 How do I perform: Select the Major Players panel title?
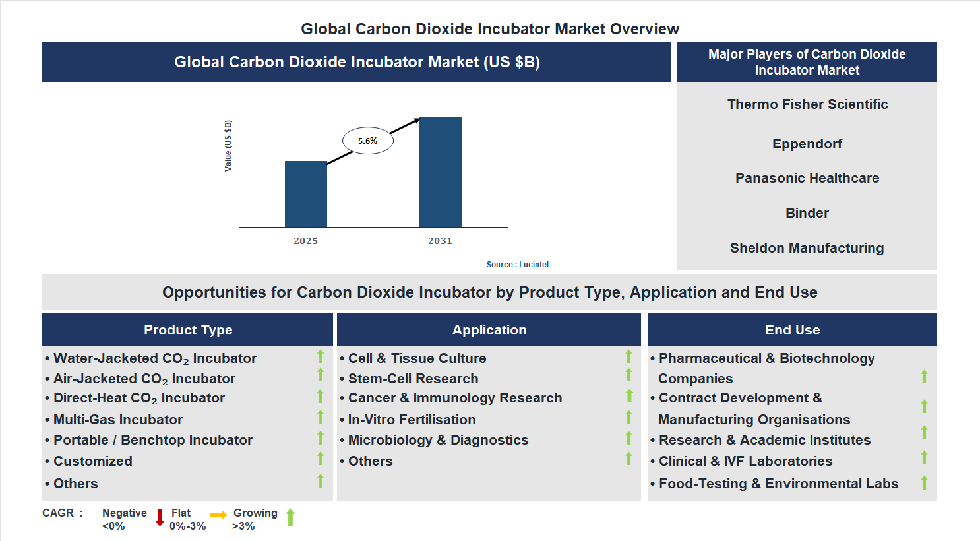pyautogui.click(x=806, y=61)
